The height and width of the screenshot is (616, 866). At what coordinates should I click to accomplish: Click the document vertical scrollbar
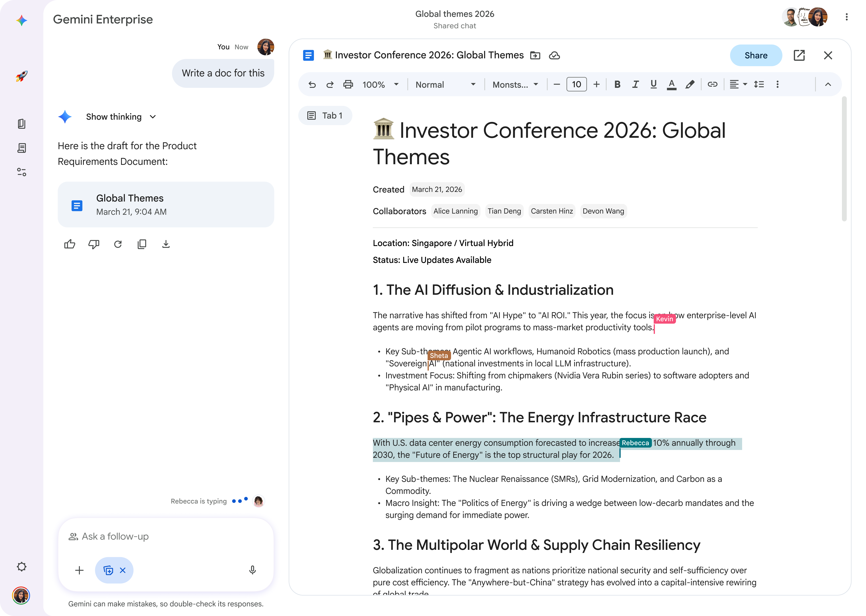[x=844, y=159]
